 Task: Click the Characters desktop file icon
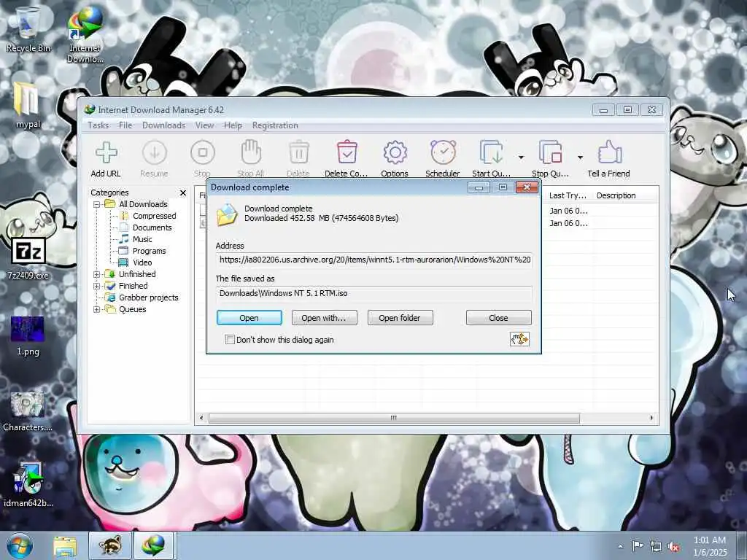tap(28, 411)
